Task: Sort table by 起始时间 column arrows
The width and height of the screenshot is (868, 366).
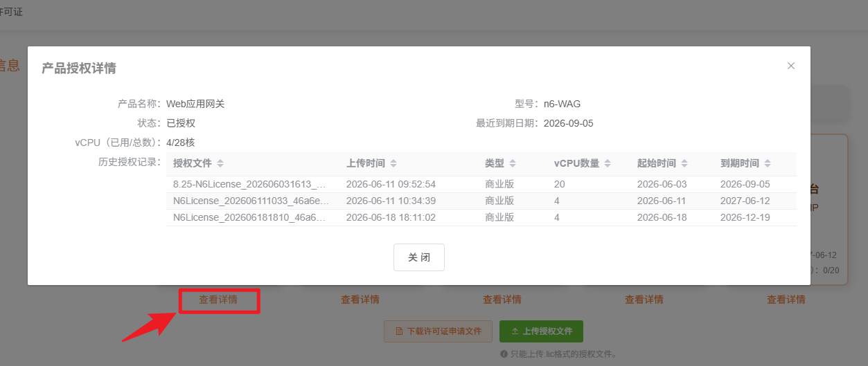Action: [x=684, y=164]
